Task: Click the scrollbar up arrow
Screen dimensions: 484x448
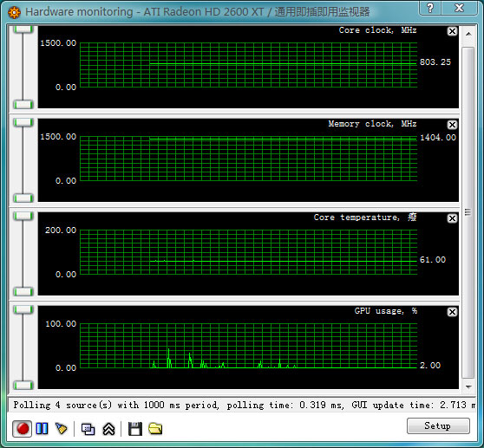Action: 468,34
